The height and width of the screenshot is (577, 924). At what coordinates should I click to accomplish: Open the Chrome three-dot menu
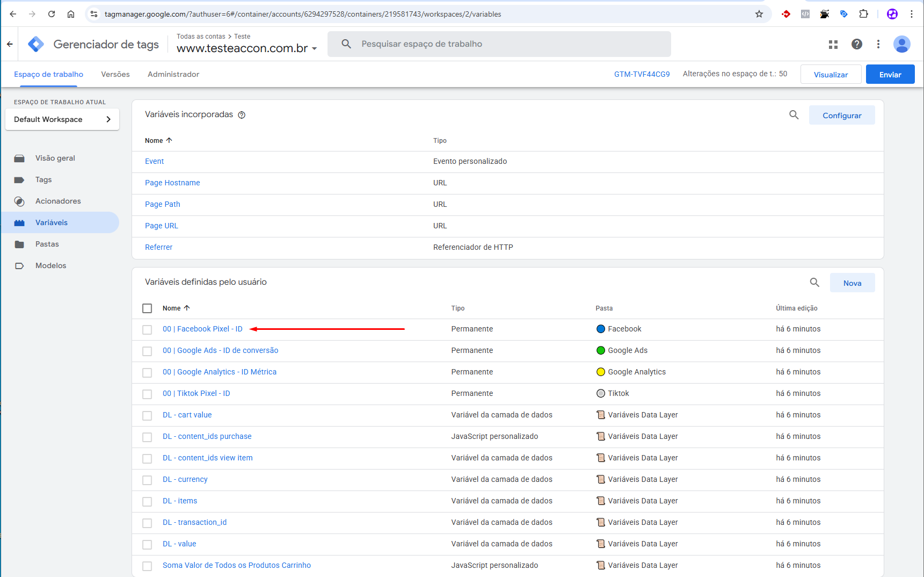pos(912,14)
